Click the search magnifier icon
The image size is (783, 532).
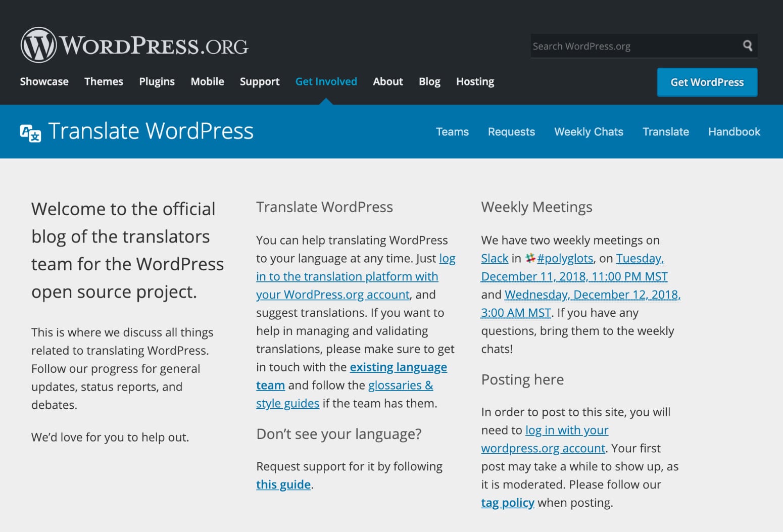click(748, 45)
